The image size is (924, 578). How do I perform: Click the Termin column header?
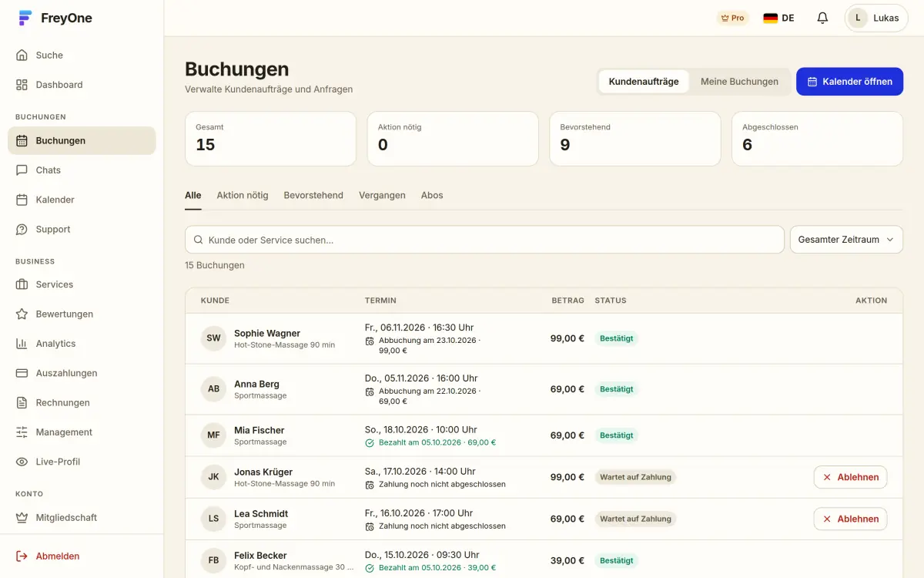point(380,301)
